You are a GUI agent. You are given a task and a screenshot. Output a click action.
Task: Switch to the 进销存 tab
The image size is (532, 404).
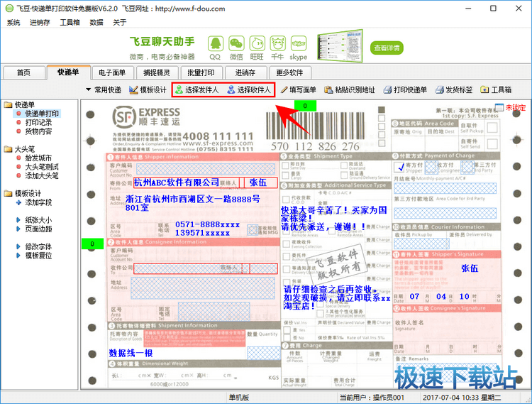coord(245,72)
